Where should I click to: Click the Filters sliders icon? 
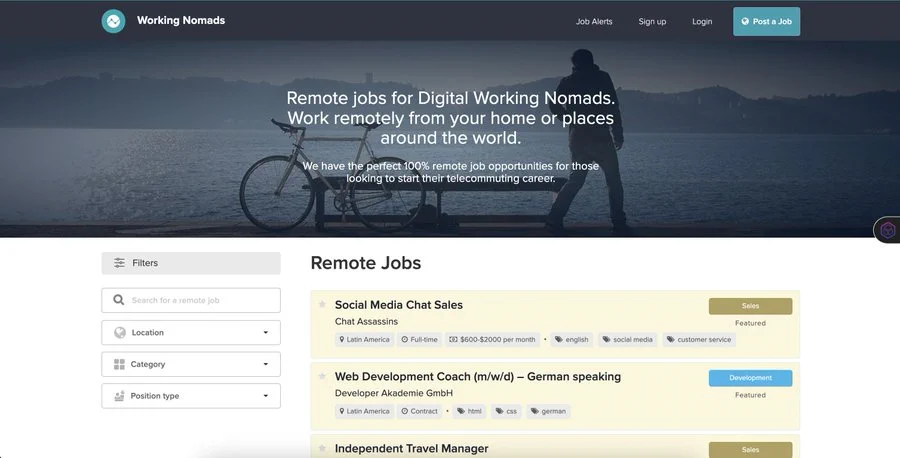click(119, 263)
